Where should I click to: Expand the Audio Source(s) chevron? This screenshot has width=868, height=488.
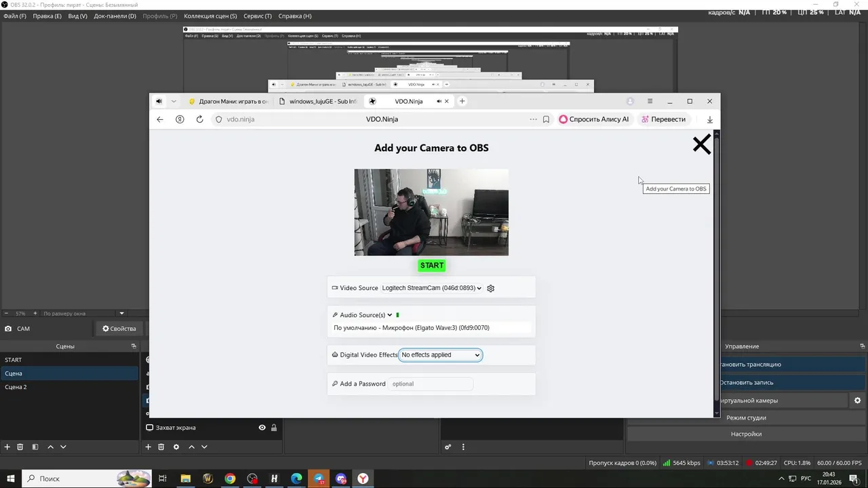point(390,315)
